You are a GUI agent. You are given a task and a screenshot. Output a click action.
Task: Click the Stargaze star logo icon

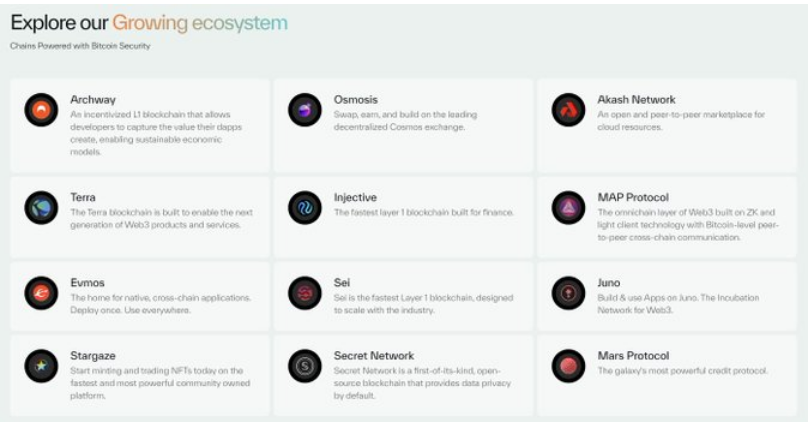tap(41, 366)
